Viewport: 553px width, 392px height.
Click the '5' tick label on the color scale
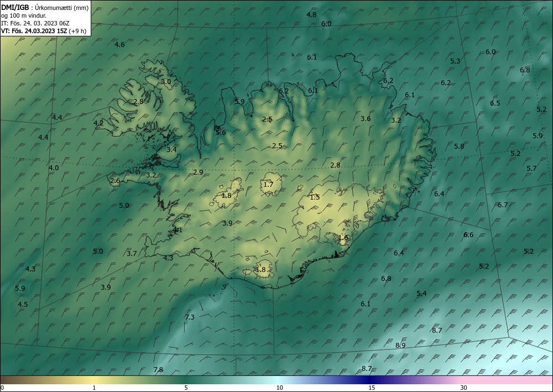pos(186,388)
